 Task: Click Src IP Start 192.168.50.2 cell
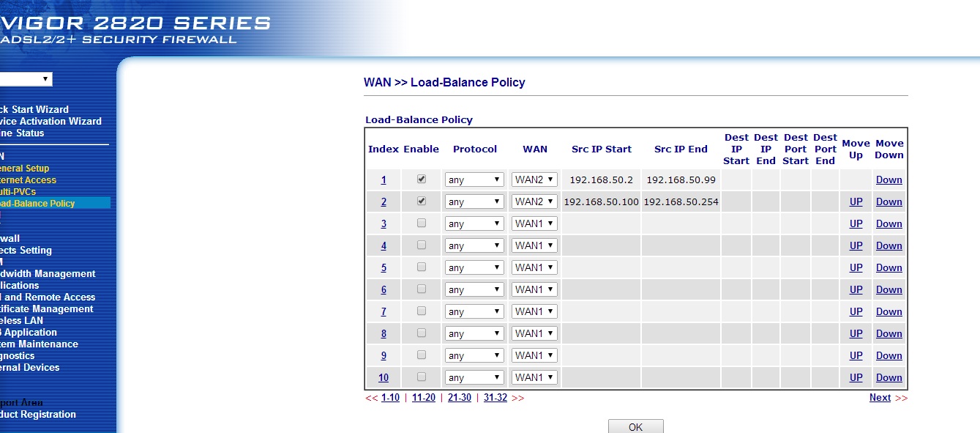[x=601, y=180]
